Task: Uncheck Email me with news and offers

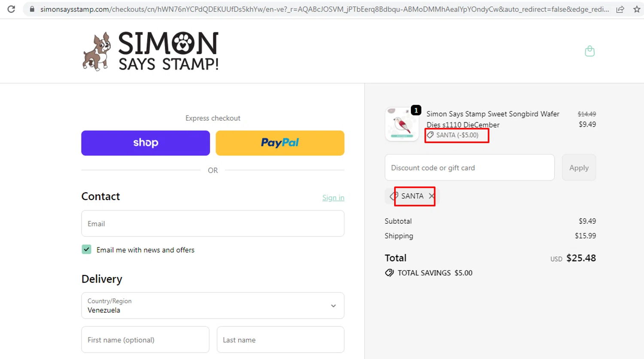Action: (x=86, y=249)
